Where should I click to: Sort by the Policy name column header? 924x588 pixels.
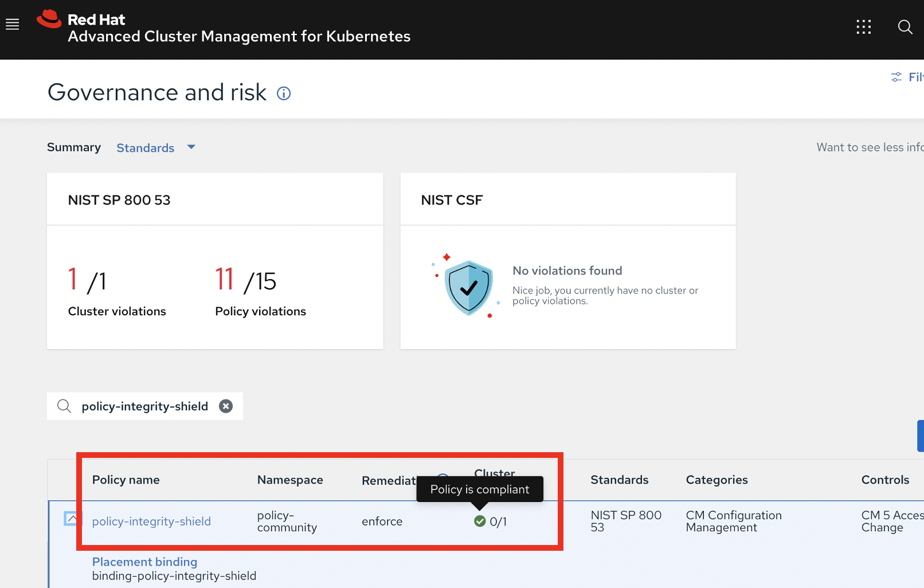pyautogui.click(x=126, y=480)
